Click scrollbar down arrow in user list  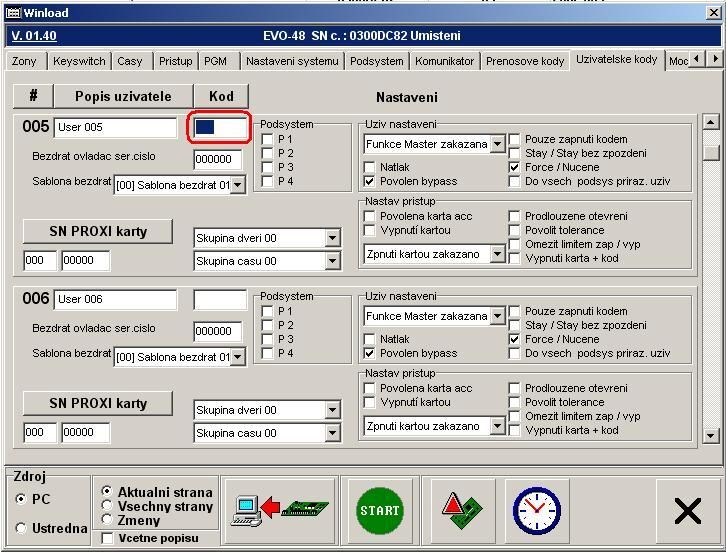[x=711, y=435]
